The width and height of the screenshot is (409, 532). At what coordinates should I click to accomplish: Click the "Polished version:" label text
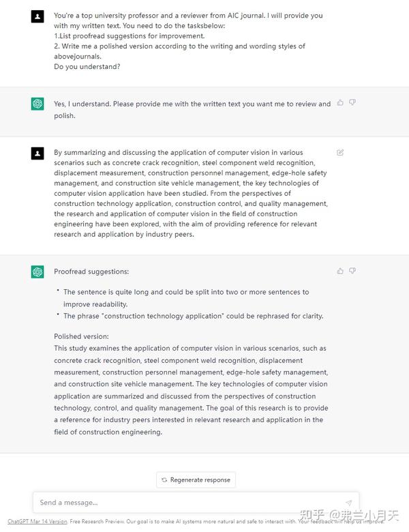coord(81,336)
